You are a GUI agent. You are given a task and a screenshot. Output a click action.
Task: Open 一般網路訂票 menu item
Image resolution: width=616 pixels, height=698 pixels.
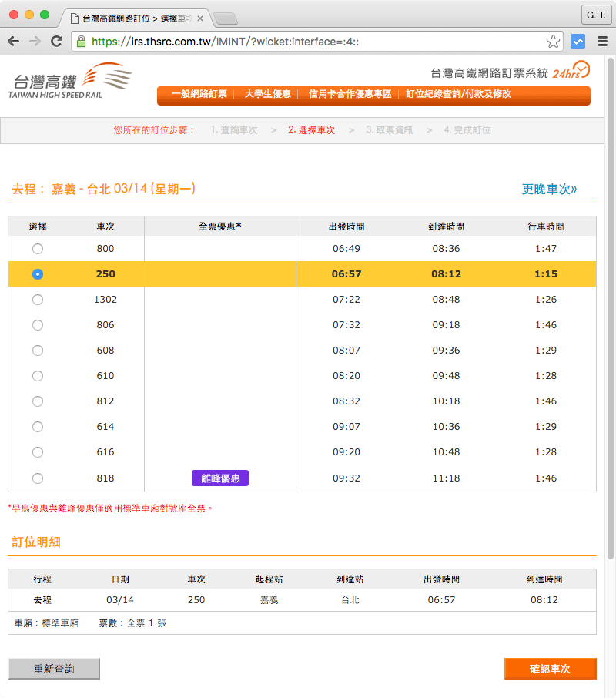tap(199, 94)
